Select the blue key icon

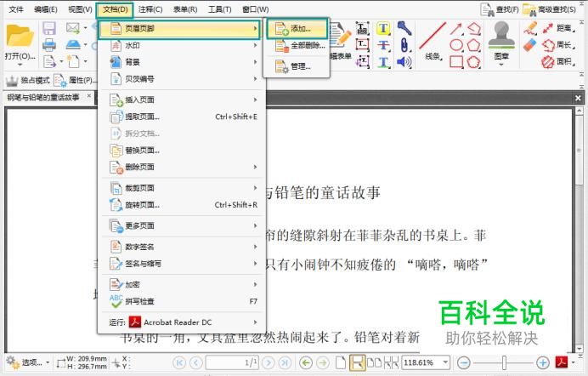[404, 28]
